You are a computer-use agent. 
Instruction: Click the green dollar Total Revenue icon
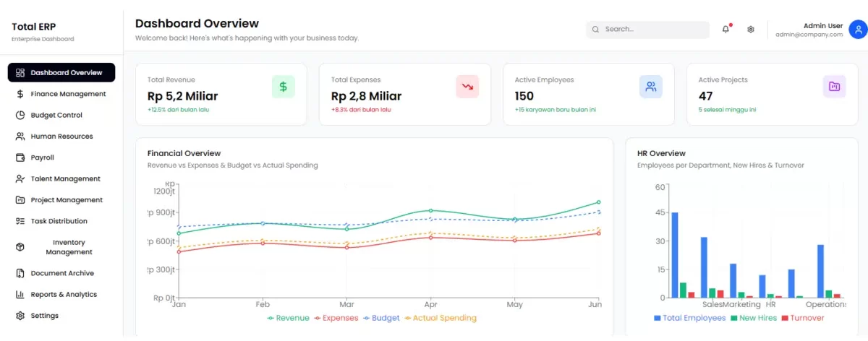pyautogui.click(x=283, y=87)
